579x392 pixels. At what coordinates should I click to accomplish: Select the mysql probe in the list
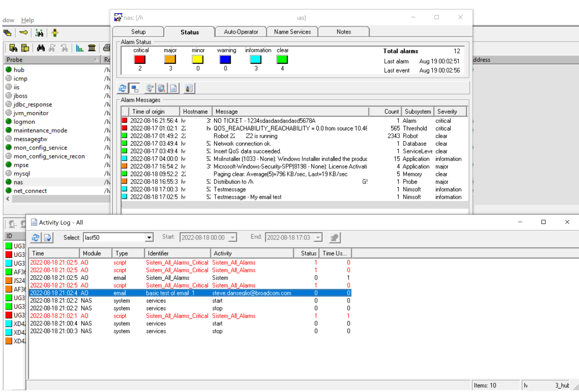(22, 174)
